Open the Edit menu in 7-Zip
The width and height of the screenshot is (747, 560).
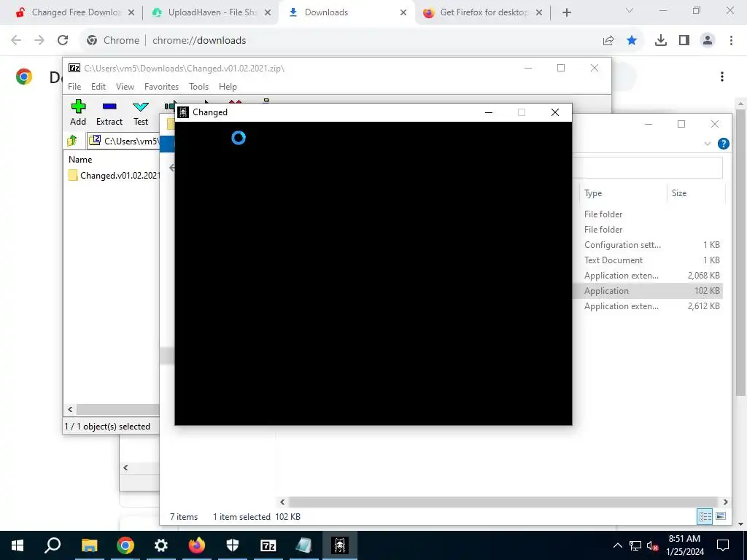point(98,87)
